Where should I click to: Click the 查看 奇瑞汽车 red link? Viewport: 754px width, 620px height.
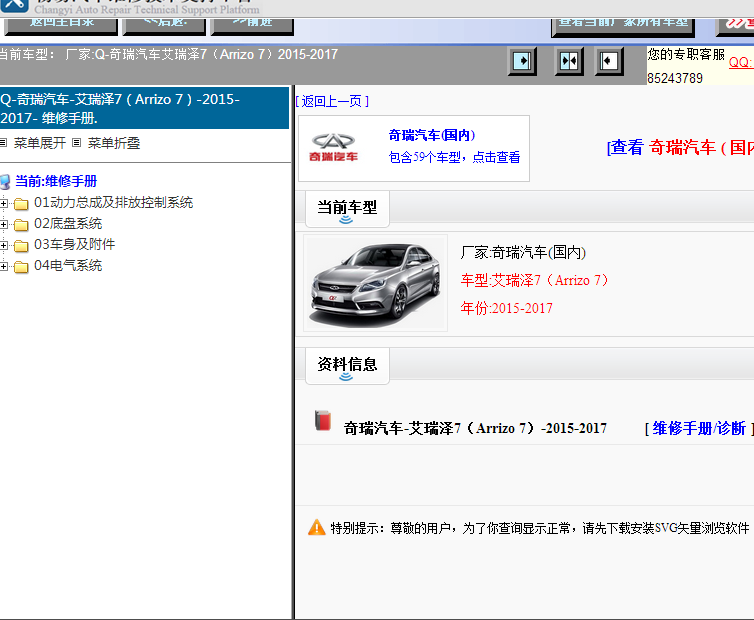pyautogui.click(x=680, y=147)
